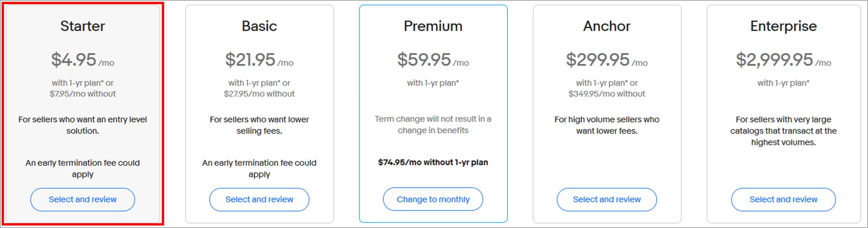Click the $2,999.95/mo Enterprise price
This screenshot has height=228, width=868.
[783, 60]
